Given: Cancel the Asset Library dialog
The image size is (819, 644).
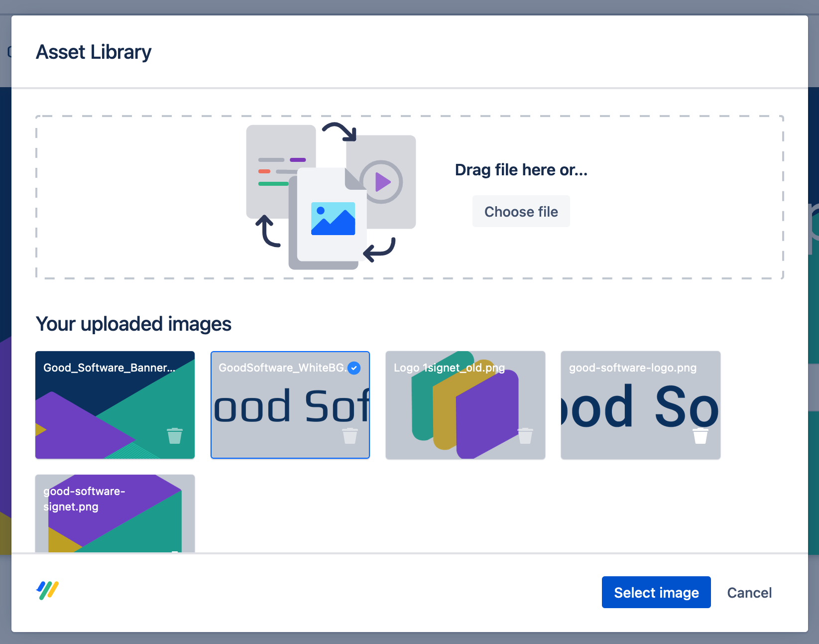Looking at the screenshot, I should [749, 593].
